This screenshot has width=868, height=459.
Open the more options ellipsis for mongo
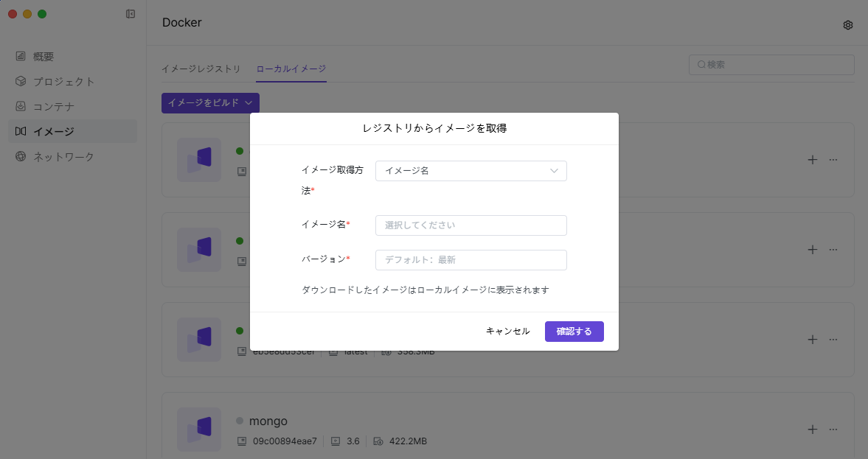[x=833, y=430]
